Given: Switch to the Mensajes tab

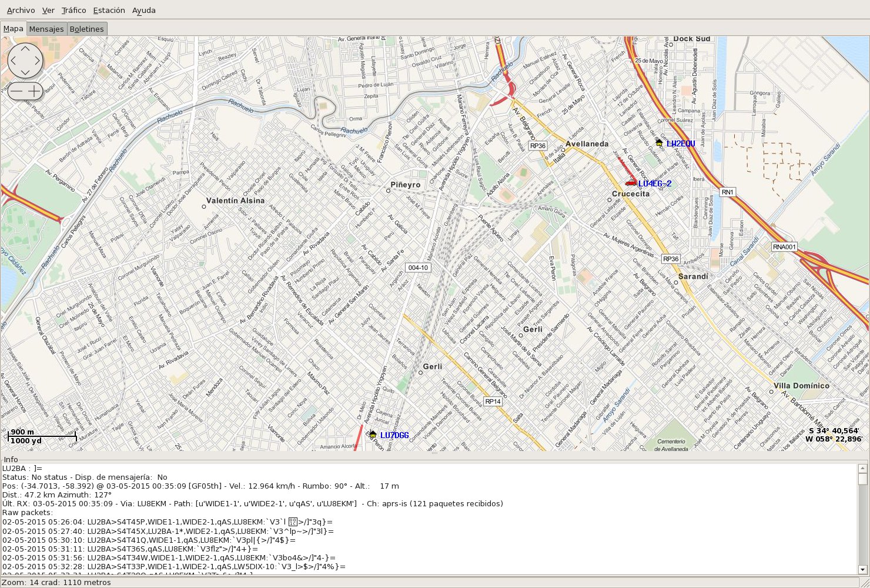Looking at the screenshot, I should [x=46, y=29].
